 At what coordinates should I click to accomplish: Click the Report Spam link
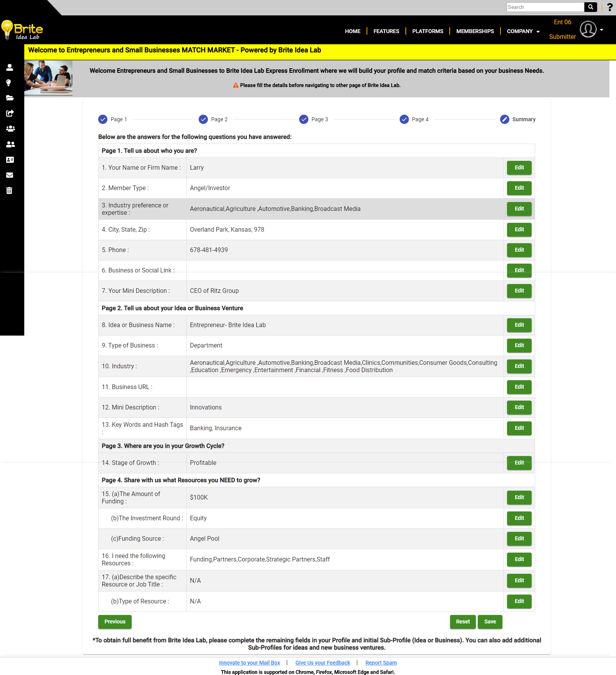click(x=381, y=663)
